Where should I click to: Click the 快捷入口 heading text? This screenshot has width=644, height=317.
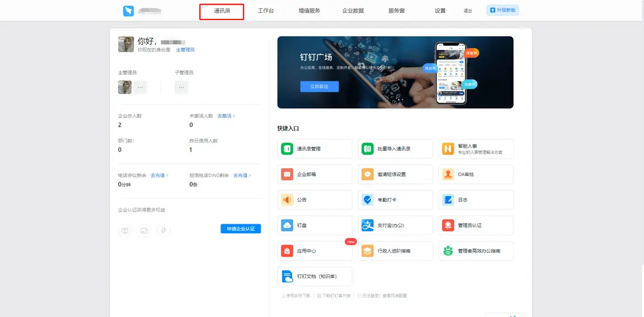(x=289, y=129)
